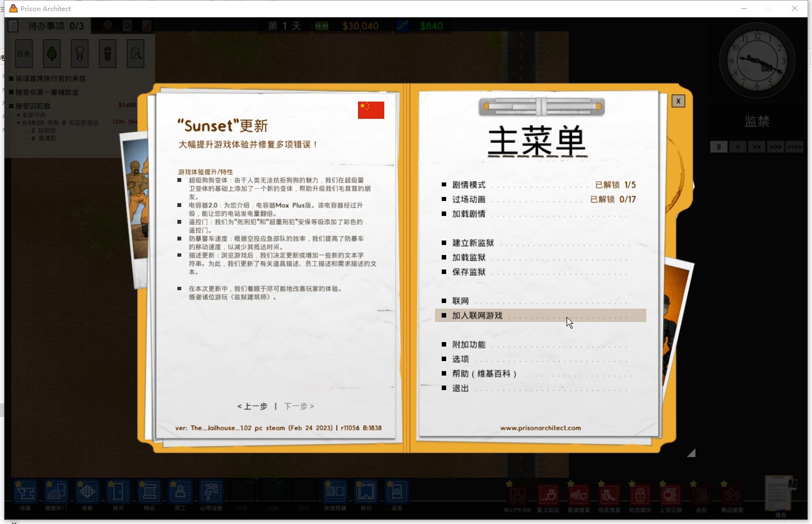812x524 pixels.
Task: Close the 主菜单 folder with the X
Action: pyautogui.click(x=678, y=101)
